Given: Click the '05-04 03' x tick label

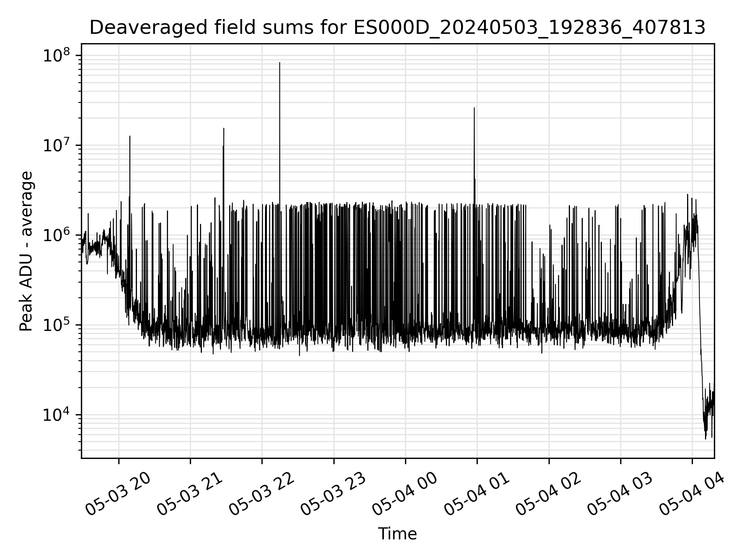Looking at the screenshot, I should point(620,494).
